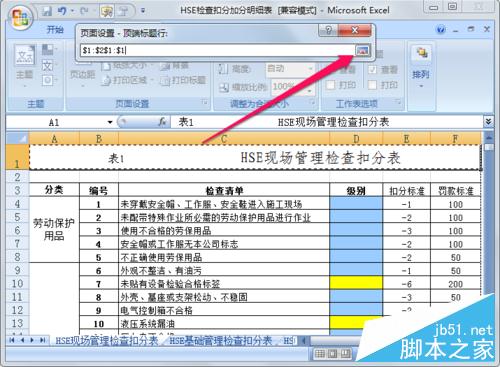Click the select-all corner of the sheet

pos(17,138)
